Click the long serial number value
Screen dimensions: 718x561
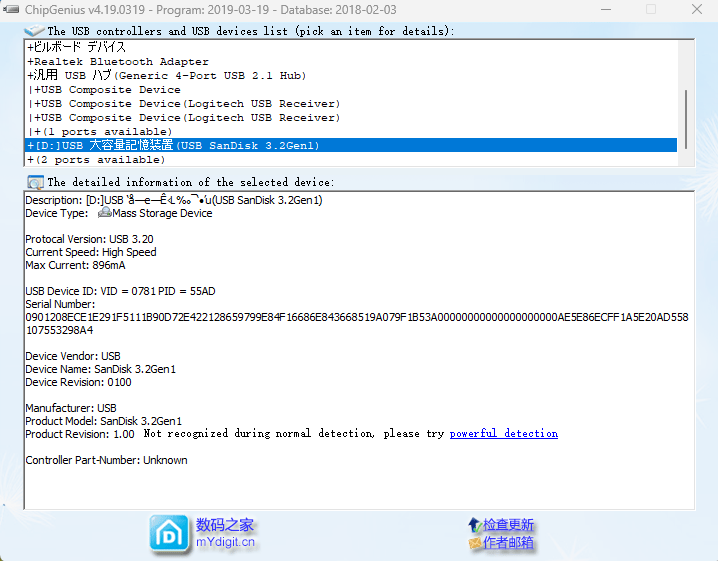[357, 323]
